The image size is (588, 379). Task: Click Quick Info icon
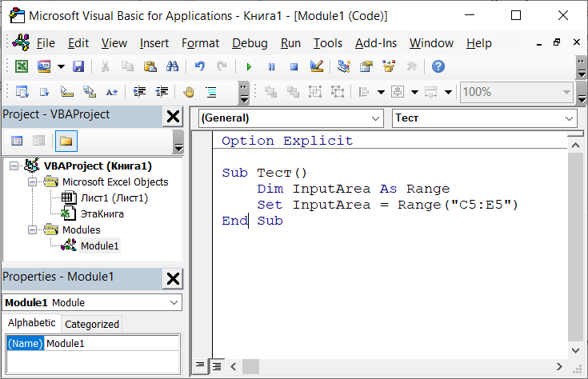click(66, 92)
